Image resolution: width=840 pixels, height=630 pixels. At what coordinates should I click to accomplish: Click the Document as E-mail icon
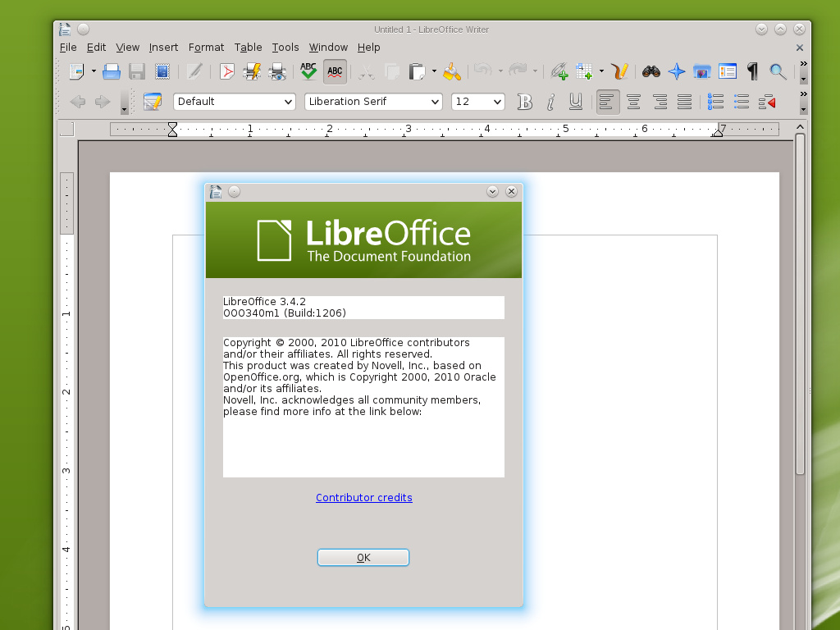(162, 71)
